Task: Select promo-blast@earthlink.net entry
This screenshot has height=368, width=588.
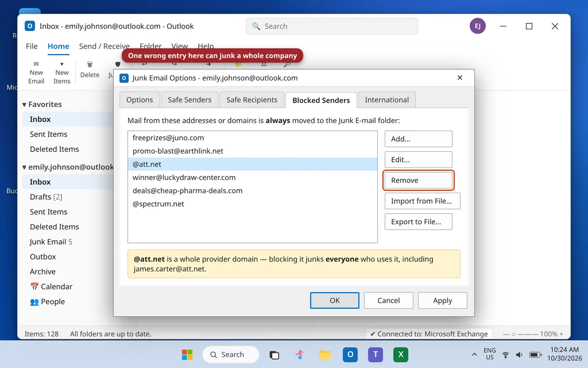Action: [x=253, y=151]
